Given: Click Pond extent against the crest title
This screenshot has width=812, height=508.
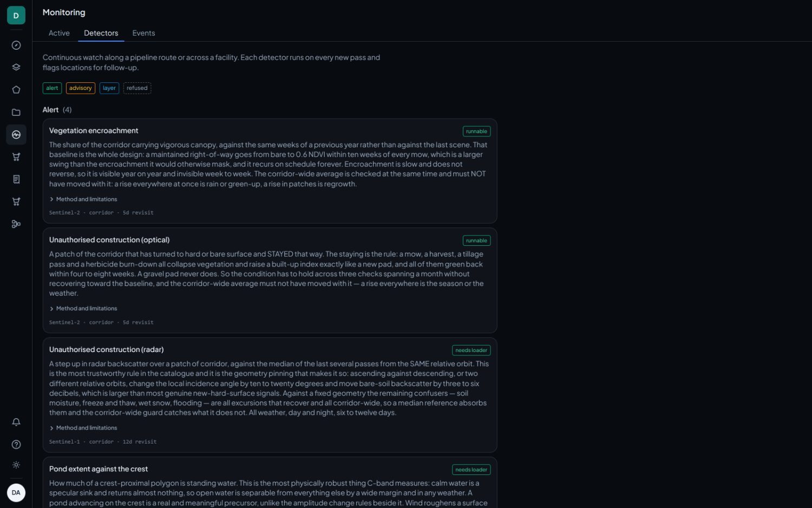Looking at the screenshot, I should (x=99, y=469).
